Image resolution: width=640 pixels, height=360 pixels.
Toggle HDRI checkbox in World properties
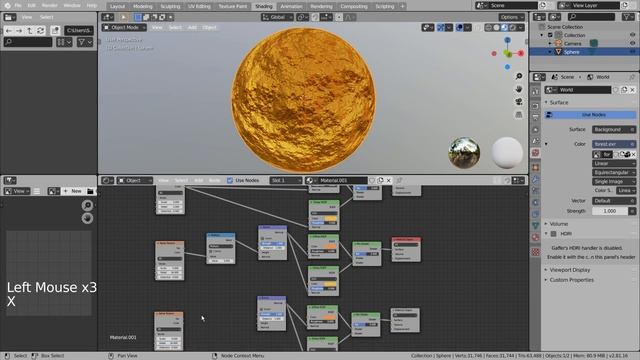tap(553, 234)
